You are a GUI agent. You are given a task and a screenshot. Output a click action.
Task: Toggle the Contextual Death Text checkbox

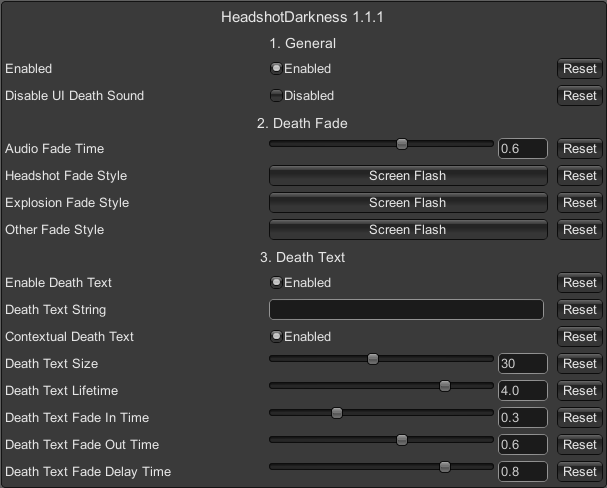[x=276, y=337]
